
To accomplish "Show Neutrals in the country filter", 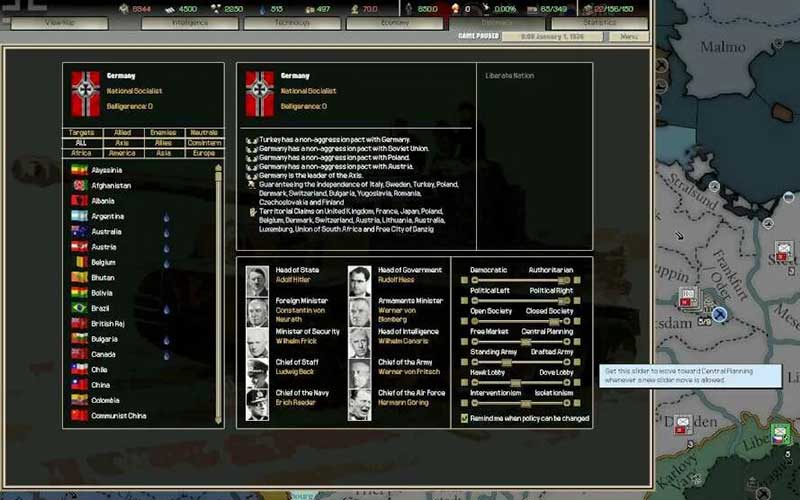I will coord(203,132).
